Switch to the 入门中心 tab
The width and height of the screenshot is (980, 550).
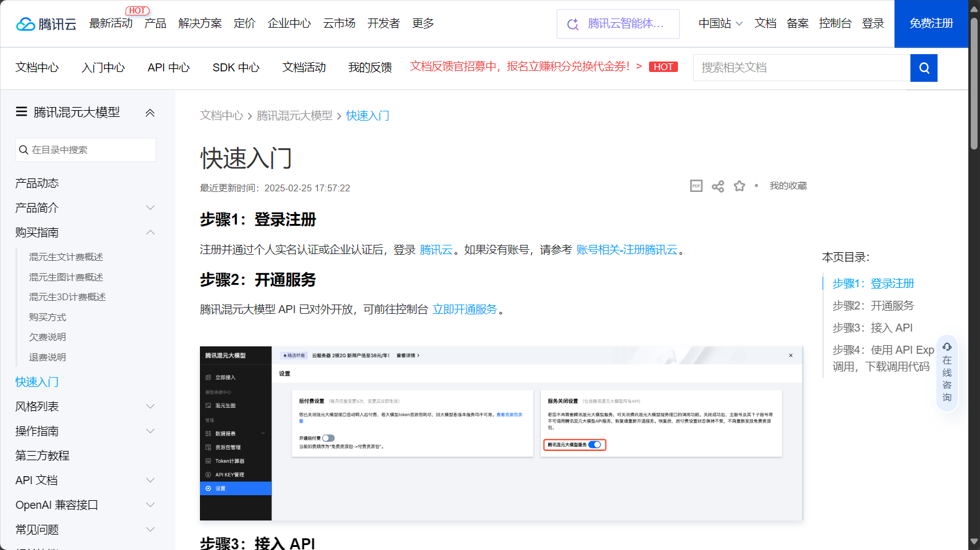tap(103, 68)
